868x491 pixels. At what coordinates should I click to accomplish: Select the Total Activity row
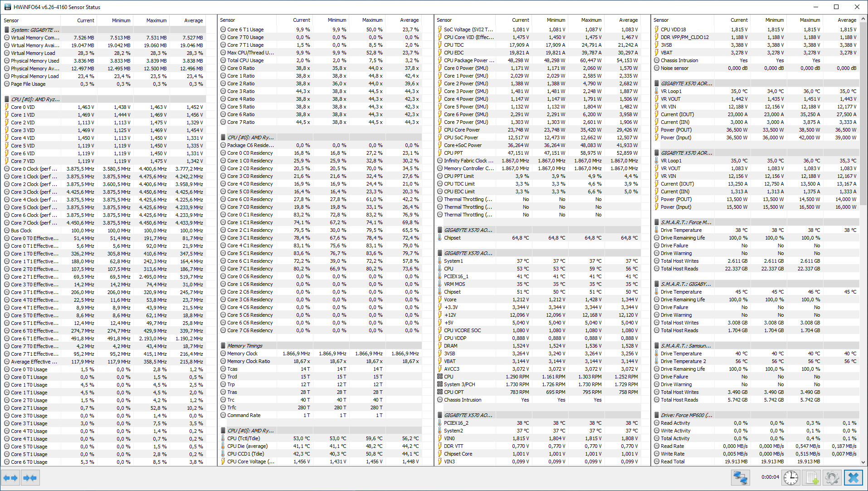click(x=756, y=438)
